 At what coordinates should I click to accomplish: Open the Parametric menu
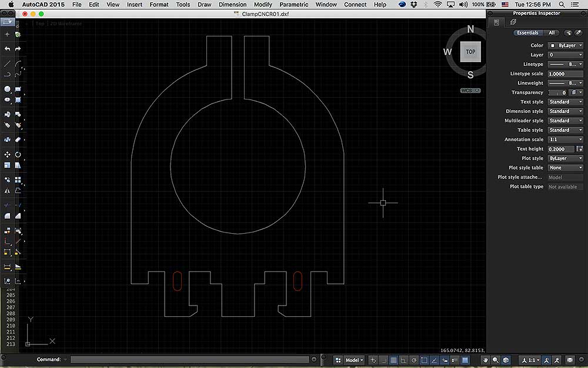pos(293,5)
